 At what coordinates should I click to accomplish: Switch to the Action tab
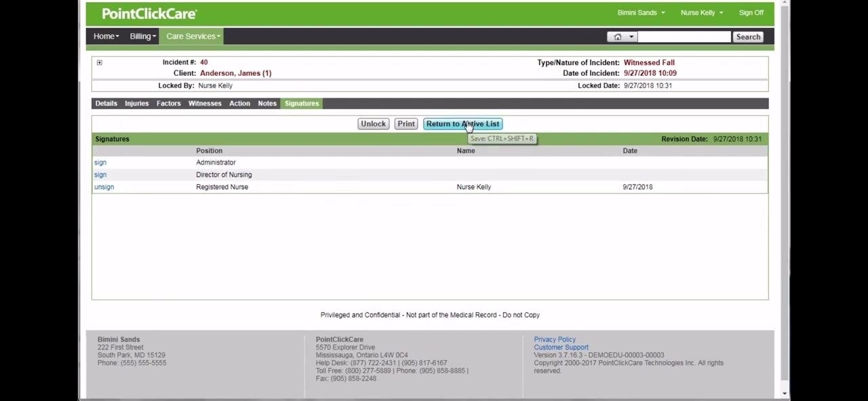click(x=239, y=104)
